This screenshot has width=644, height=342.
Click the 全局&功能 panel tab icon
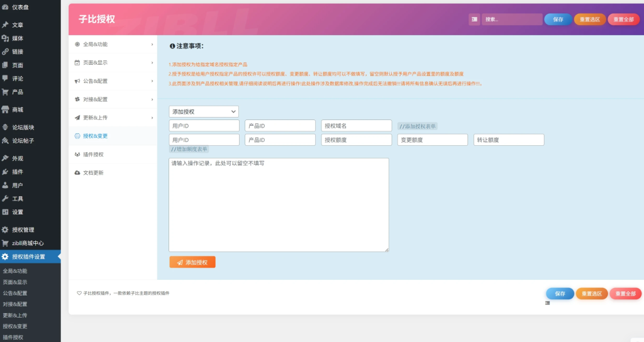(77, 44)
